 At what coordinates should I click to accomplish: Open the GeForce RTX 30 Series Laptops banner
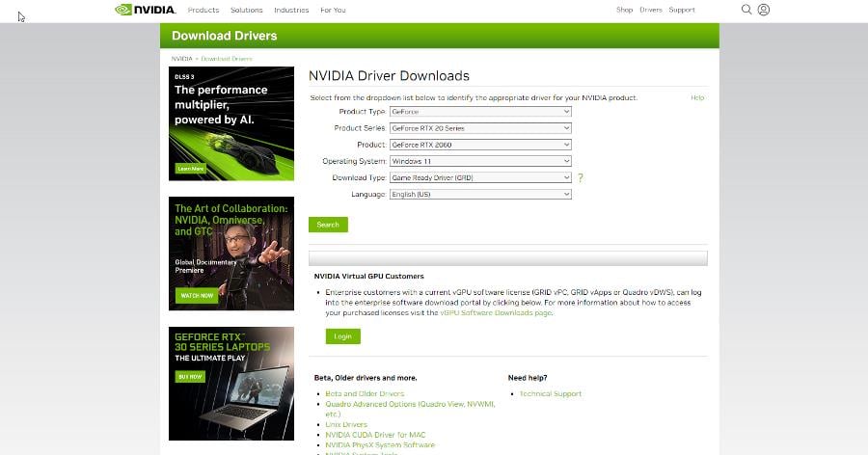point(231,384)
